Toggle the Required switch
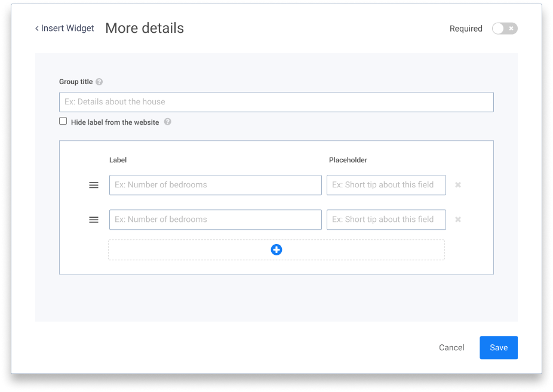 (505, 29)
